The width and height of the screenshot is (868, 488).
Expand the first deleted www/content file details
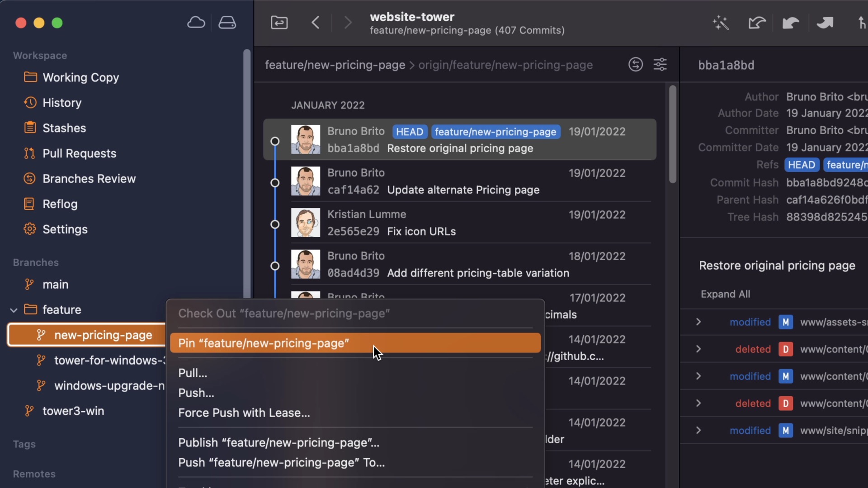(698, 349)
